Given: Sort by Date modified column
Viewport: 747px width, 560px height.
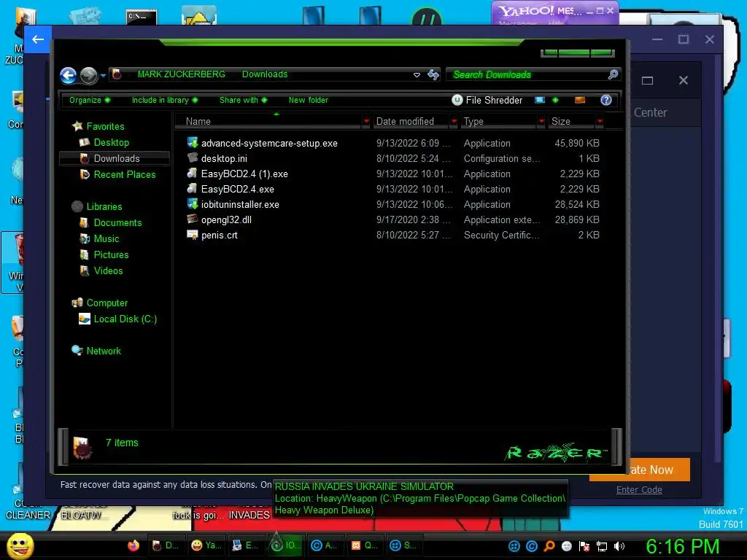Looking at the screenshot, I should [411, 122].
